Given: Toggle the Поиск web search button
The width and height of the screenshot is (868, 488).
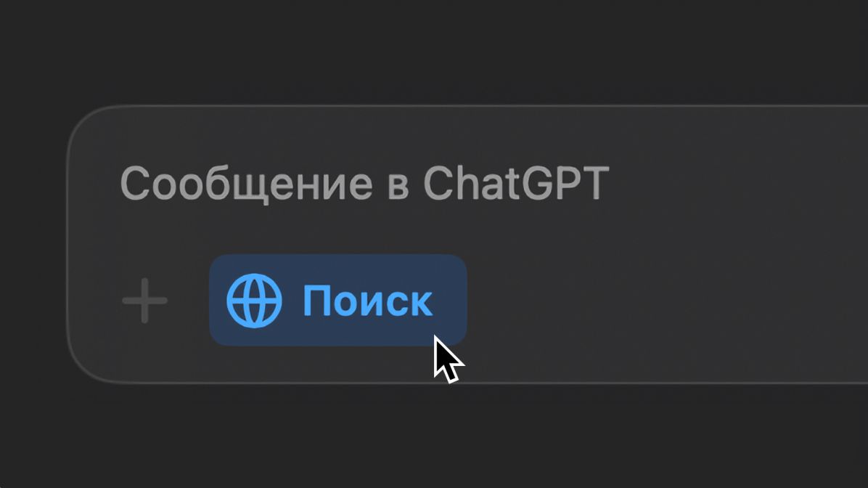Looking at the screenshot, I should pos(337,300).
